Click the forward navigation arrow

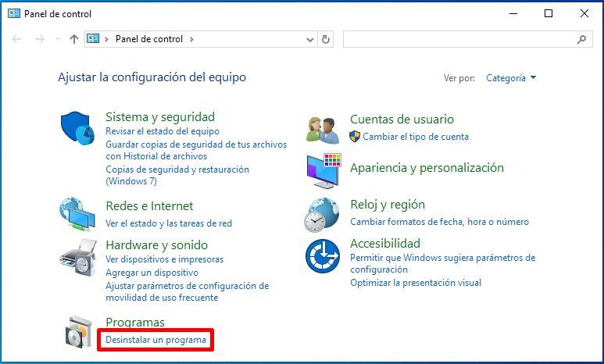pyautogui.click(x=40, y=39)
